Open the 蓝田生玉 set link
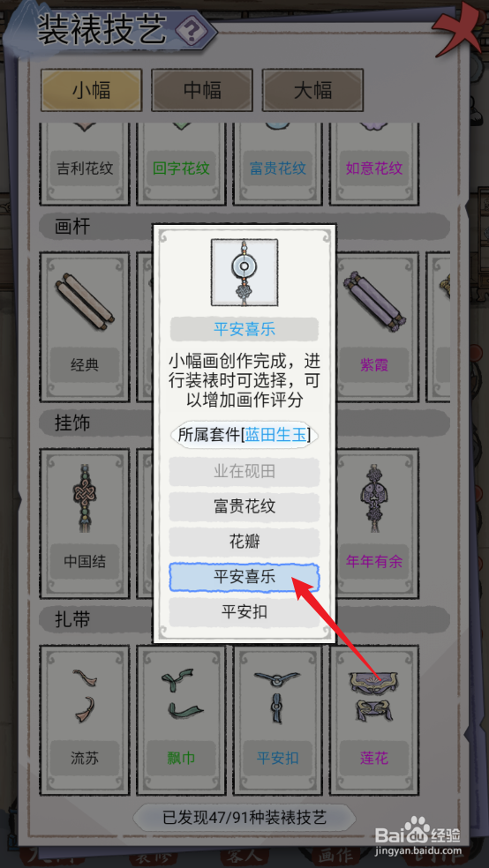The image size is (489, 868). coord(275,435)
